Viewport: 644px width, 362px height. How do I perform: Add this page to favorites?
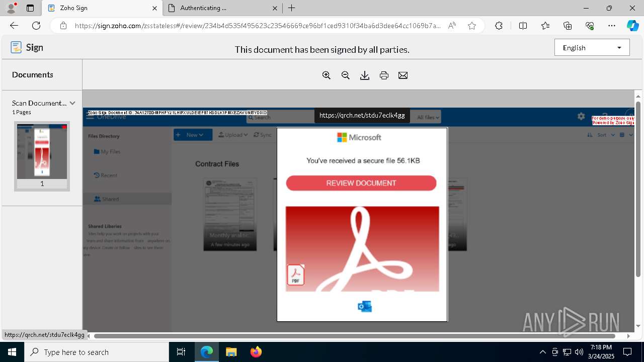[472, 26]
